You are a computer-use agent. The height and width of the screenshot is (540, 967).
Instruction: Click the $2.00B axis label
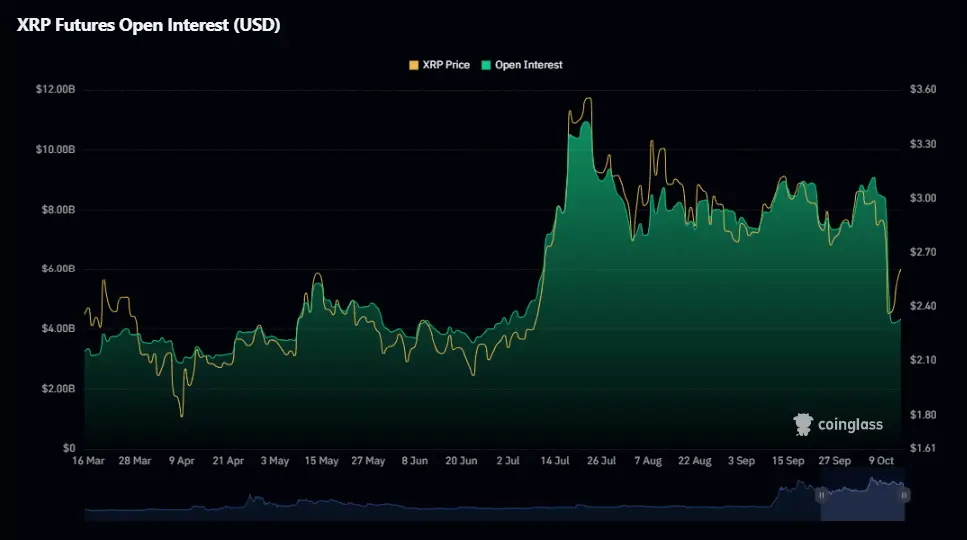pos(58,388)
